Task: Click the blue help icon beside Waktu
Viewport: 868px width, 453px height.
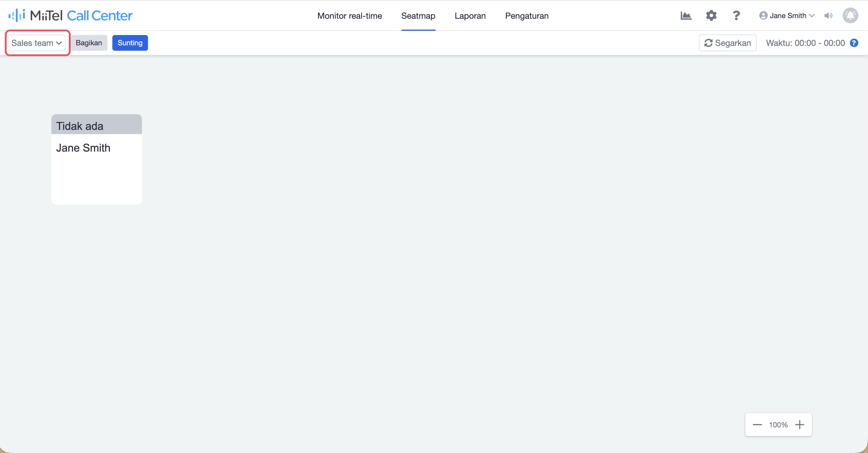Action: point(854,43)
